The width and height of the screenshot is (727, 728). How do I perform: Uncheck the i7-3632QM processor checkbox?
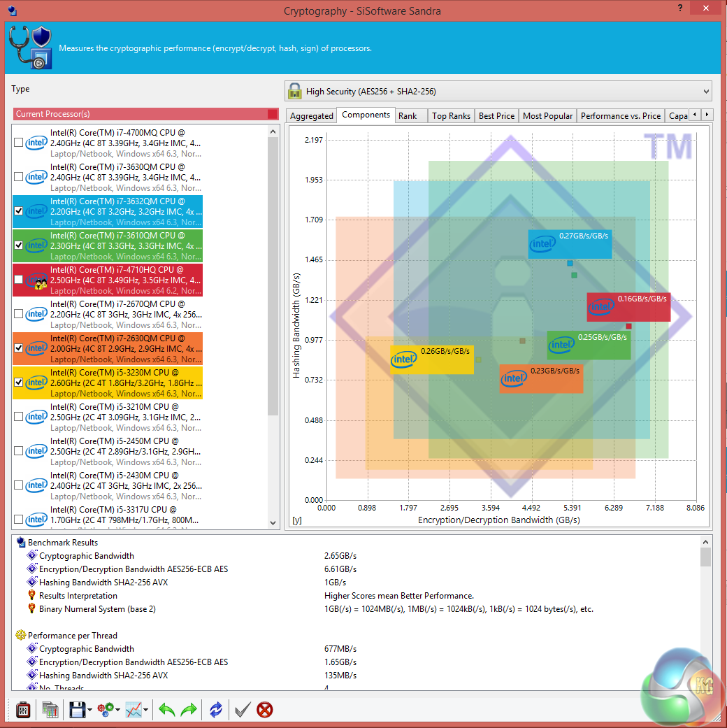[x=19, y=210]
